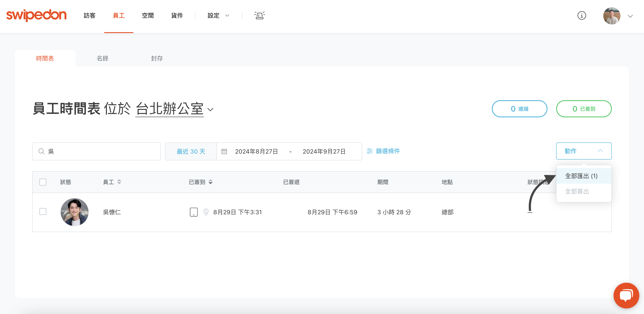This screenshot has width=644, height=314.
Task: Click the 0 已簽到 counter button
Action: [x=584, y=109]
